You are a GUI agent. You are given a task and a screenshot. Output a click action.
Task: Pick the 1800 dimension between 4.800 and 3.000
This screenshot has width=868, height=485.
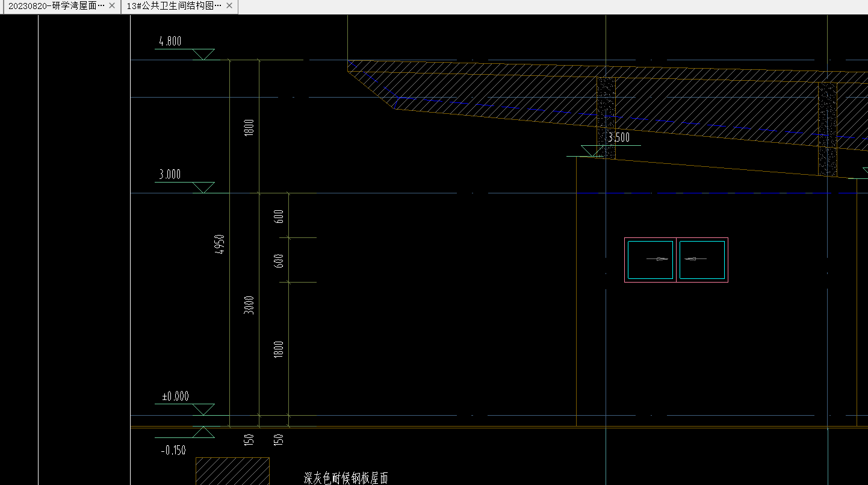(x=249, y=127)
